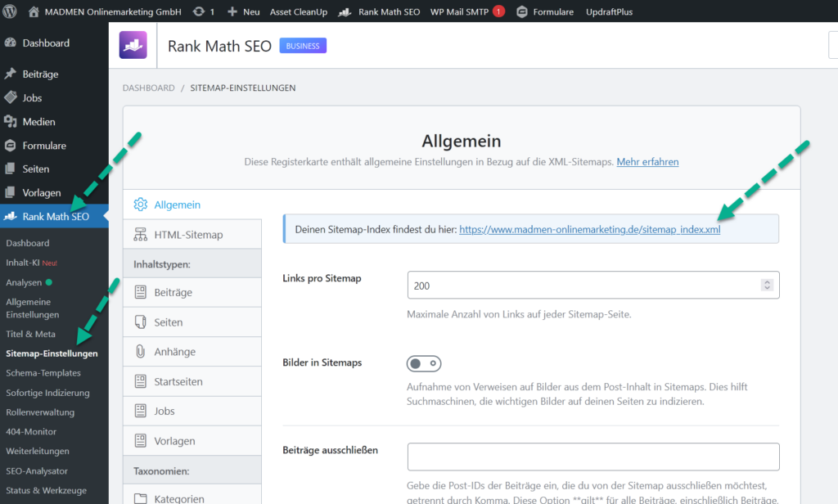The height and width of the screenshot is (504, 838).
Task: Click the Rank Math SEO sidebar icon
Action: point(10,217)
